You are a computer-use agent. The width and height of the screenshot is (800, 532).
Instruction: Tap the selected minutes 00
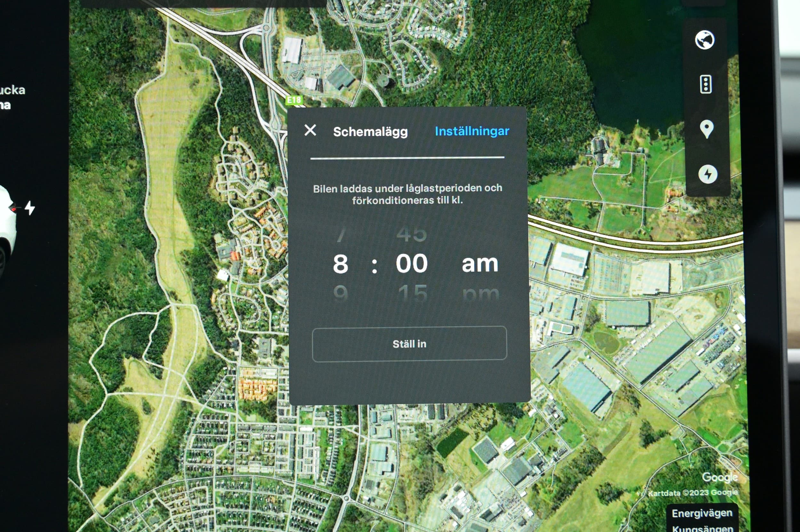(x=412, y=263)
